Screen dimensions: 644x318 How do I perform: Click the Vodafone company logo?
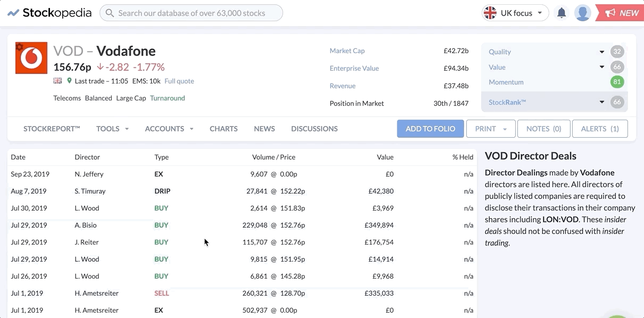[31, 58]
